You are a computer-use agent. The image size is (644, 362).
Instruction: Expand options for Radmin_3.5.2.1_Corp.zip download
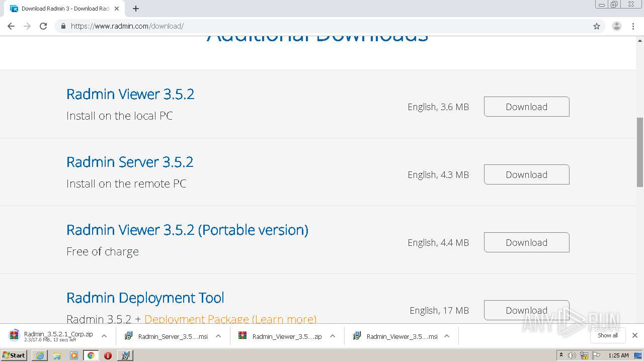click(x=104, y=336)
